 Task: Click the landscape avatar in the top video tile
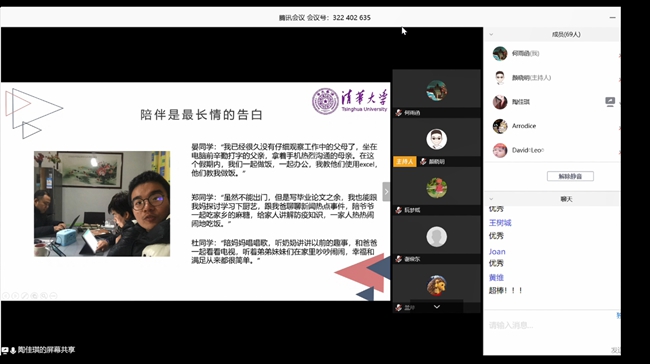click(x=437, y=90)
